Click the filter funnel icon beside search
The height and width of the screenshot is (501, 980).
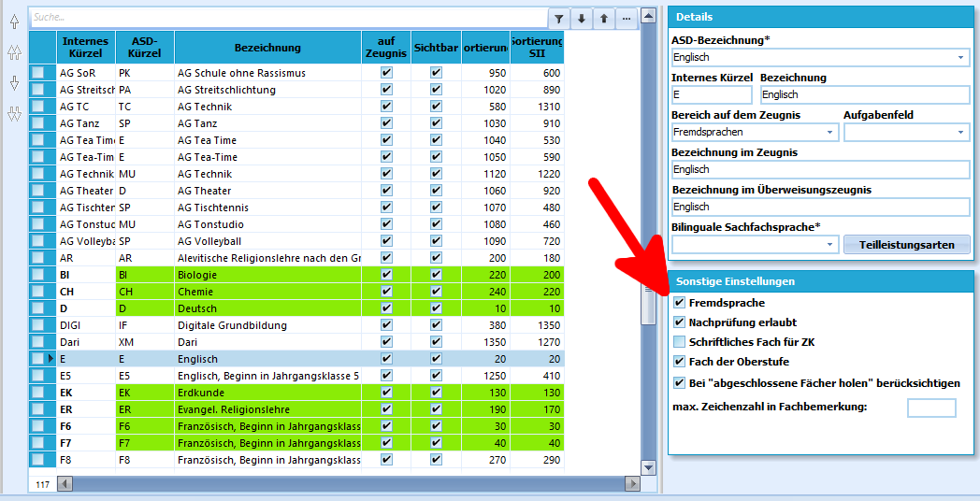coord(559,18)
